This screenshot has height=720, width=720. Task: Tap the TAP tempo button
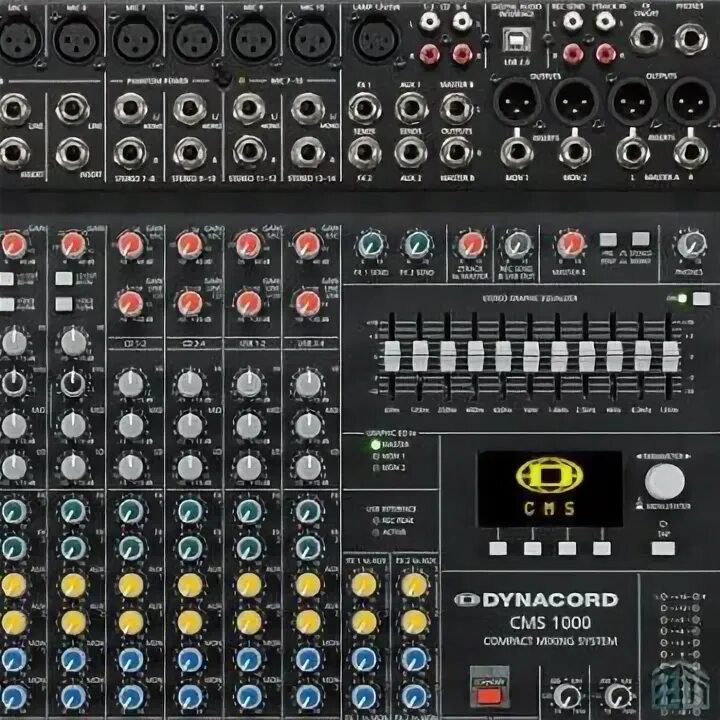[663, 548]
